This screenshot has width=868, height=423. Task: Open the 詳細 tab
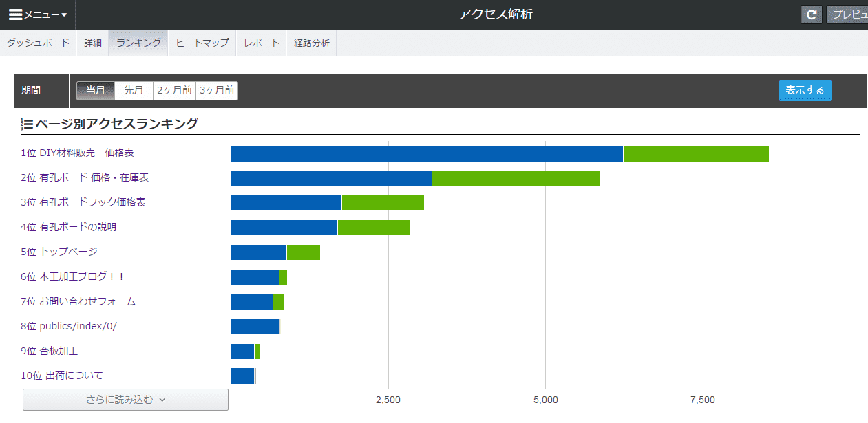[x=93, y=43]
